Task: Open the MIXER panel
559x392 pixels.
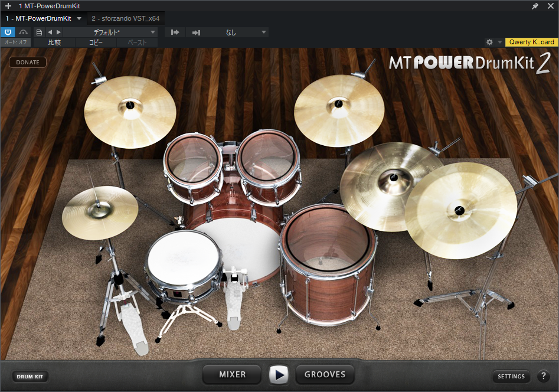Action: click(232, 374)
